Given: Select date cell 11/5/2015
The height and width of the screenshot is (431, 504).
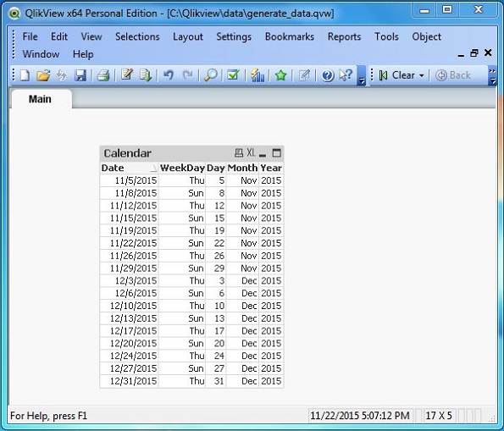Looking at the screenshot, I should point(129,180).
